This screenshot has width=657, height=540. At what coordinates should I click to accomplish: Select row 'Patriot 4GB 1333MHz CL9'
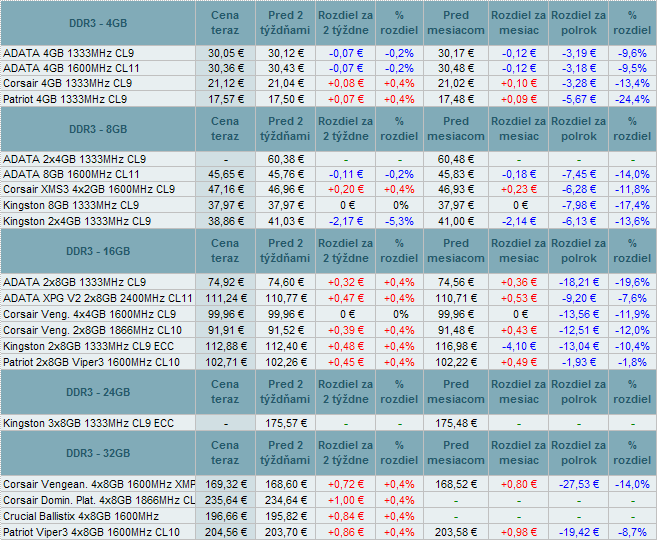[x=328, y=99]
